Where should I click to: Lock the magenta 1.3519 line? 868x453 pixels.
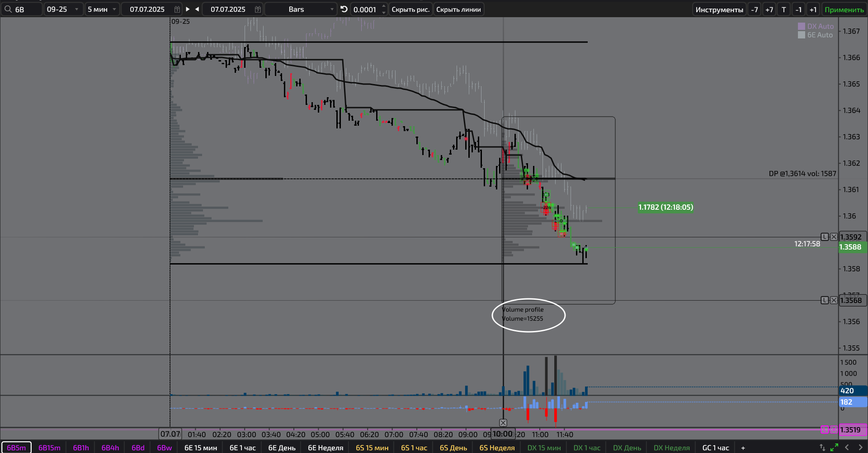point(825,430)
